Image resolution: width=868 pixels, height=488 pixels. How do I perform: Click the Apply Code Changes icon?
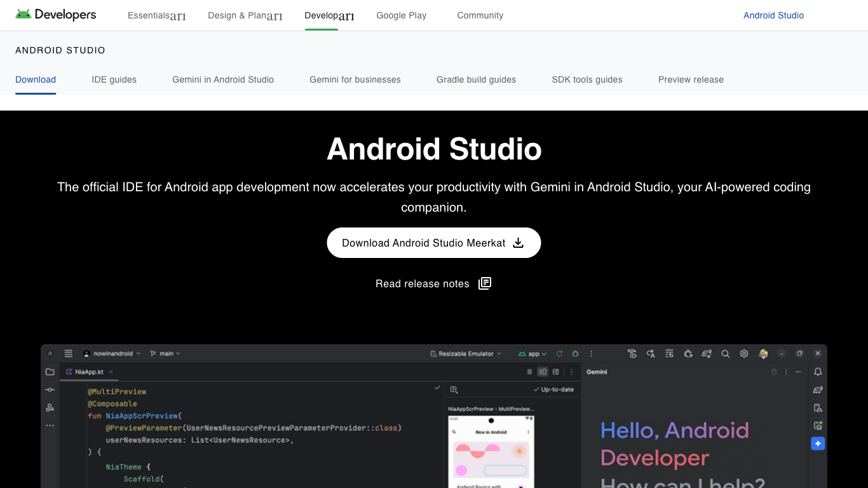(x=651, y=354)
